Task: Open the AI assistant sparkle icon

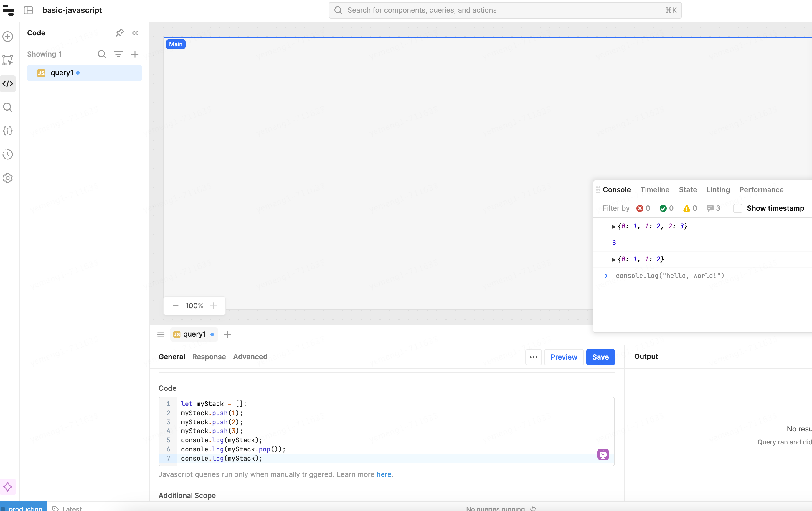Action: [x=8, y=487]
